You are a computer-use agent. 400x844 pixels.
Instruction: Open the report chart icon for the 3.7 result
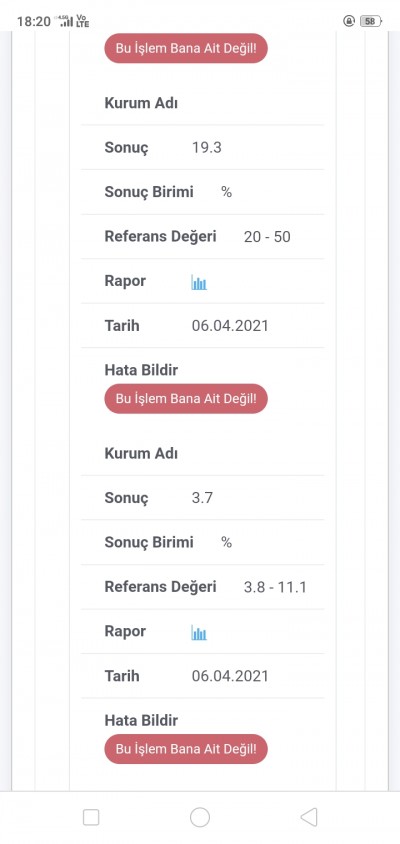(x=199, y=632)
